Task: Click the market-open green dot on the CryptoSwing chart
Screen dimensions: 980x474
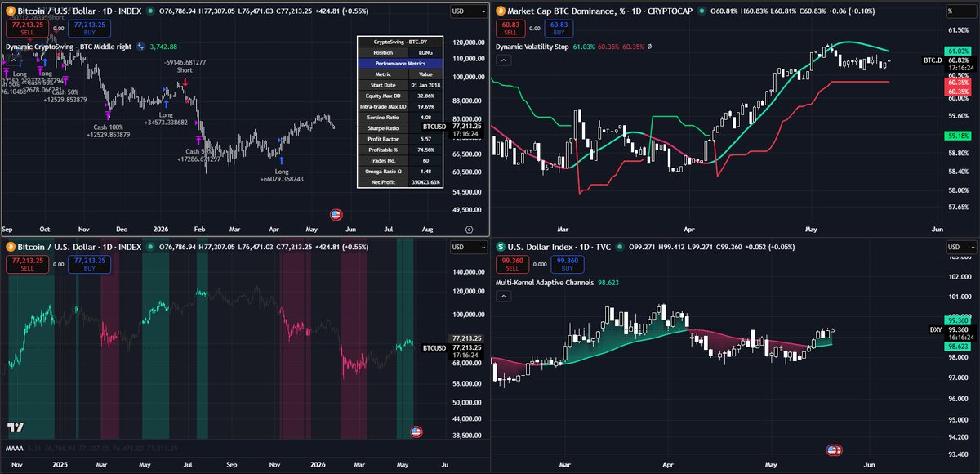Action: pyautogui.click(x=151, y=10)
